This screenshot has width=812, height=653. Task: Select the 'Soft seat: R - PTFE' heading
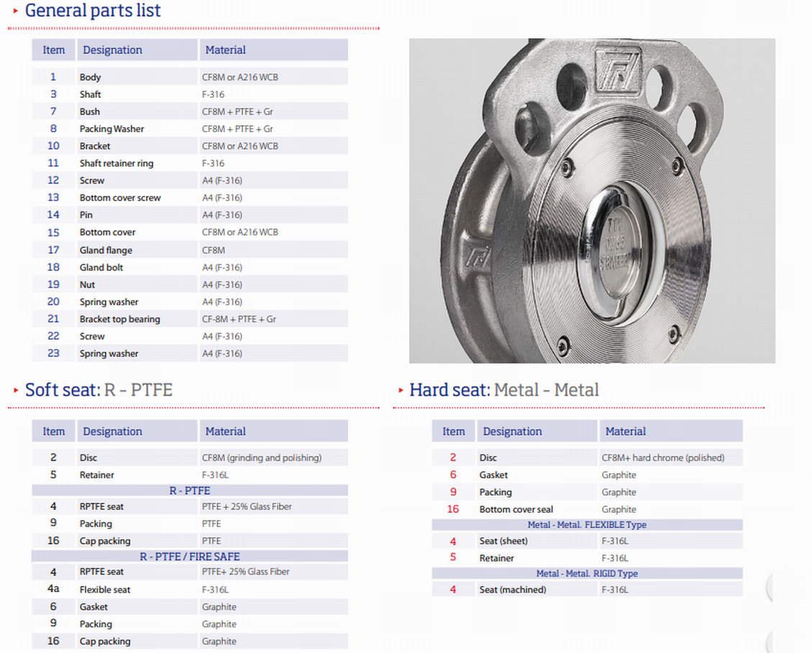pyautogui.click(x=99, y=389)
